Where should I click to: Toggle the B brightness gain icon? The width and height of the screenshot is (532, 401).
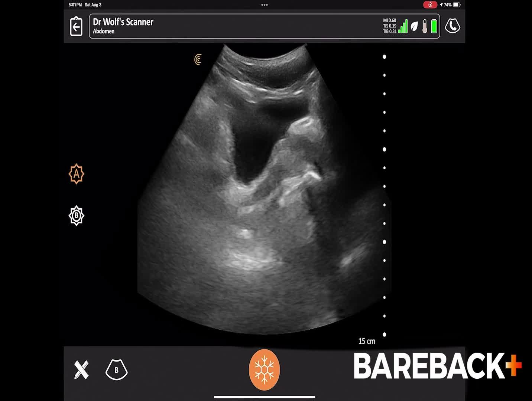[x=77, y=215]
